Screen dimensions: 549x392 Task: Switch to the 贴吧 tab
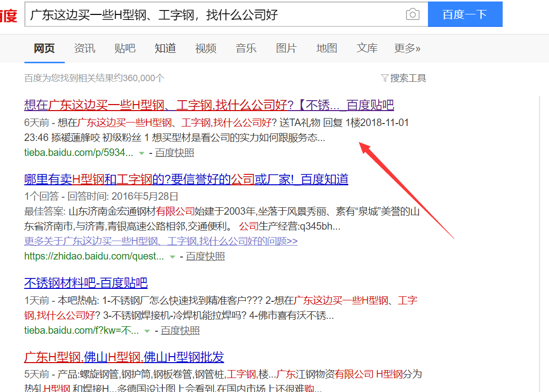(x=125, y=48)
